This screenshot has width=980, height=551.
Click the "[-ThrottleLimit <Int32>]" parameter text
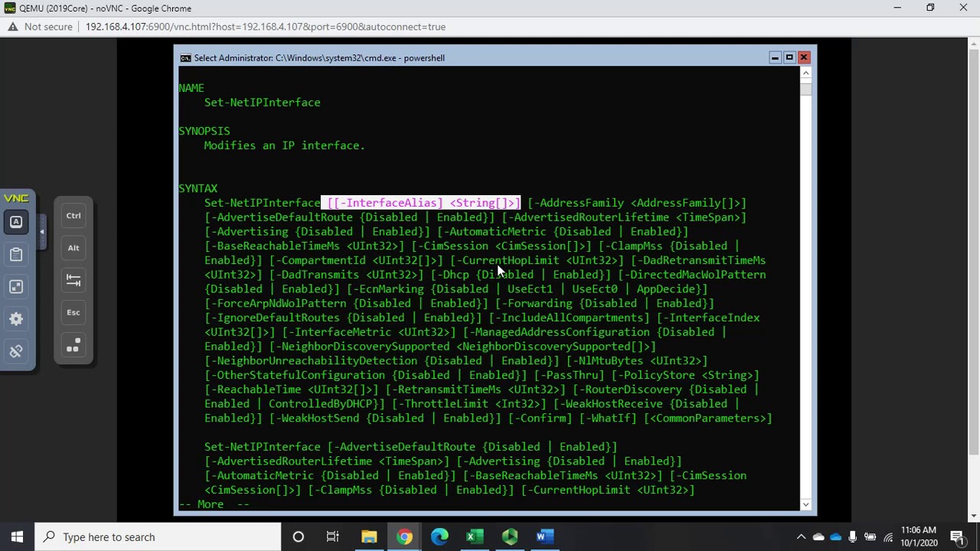[x=469, y=404]
